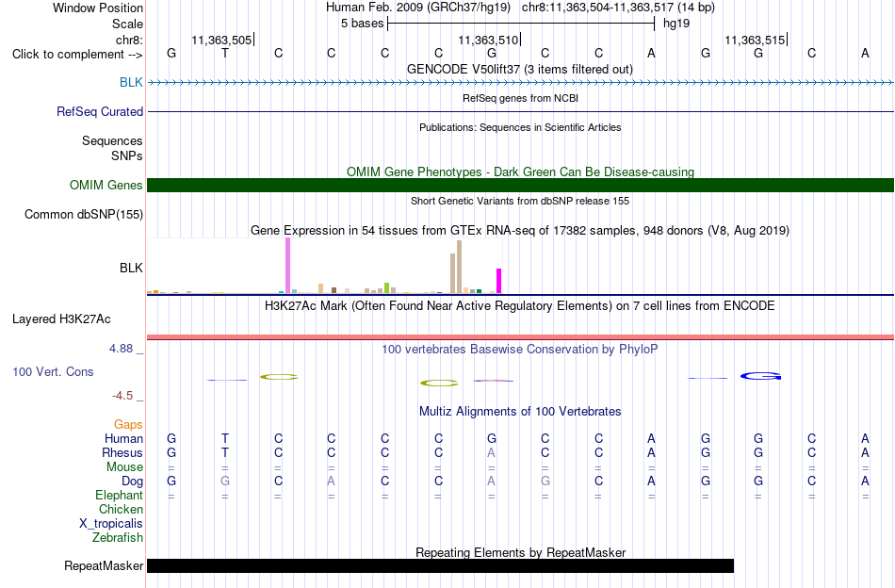Click 'Publications: Sequences in Scientific Articles' title
The image size is (895, 588).
click(520, 127)
